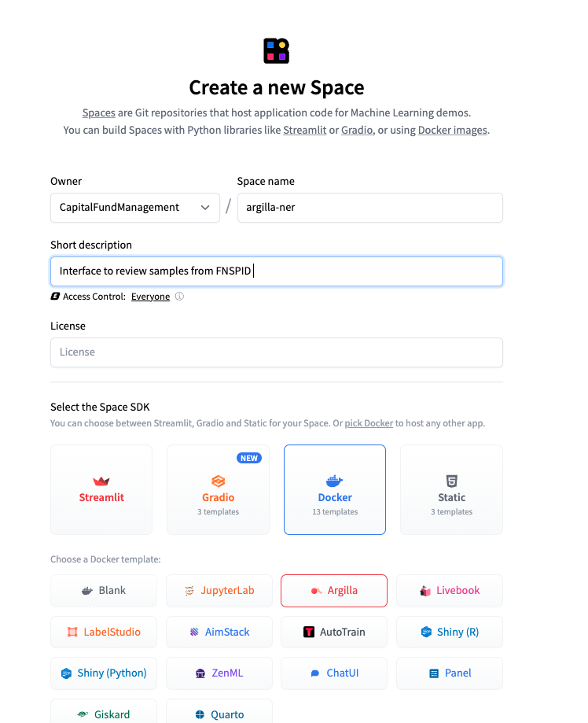The image size is (588, 723).
Task: Open the Access Control info tooltip
Action: (178, 297)
